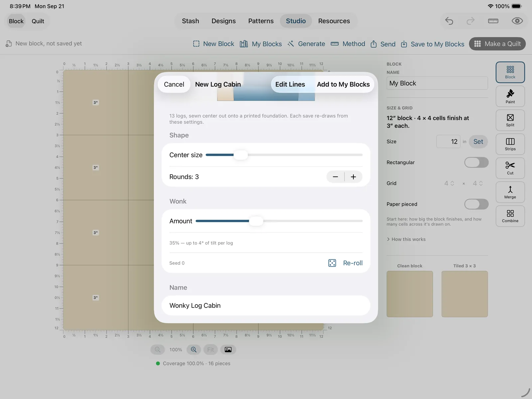The height and width of the screenshot is (399, 532).
Task: Open the ruler measurement tool
Action: click(x=493, y=21)
